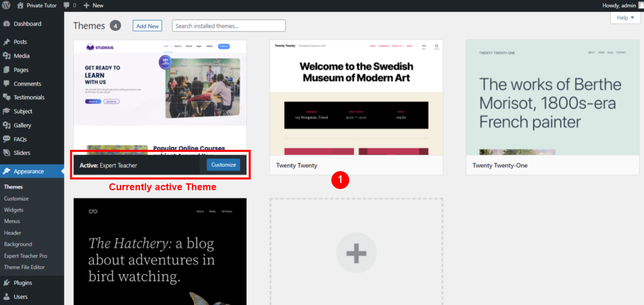The width and height of the screenshot is (644, 305).
Task: Click the Subject icon in sidebar
Action: [x=6, y=111]
